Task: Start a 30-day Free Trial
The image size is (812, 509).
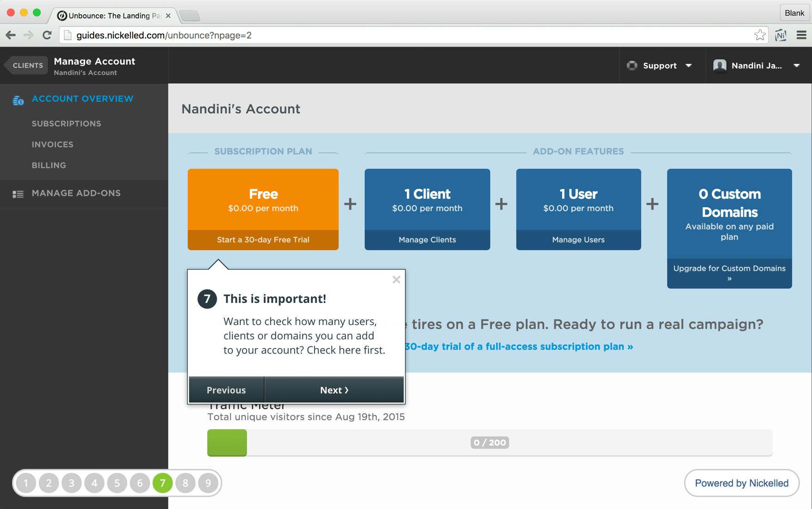Action: click(x=263, y=239)
